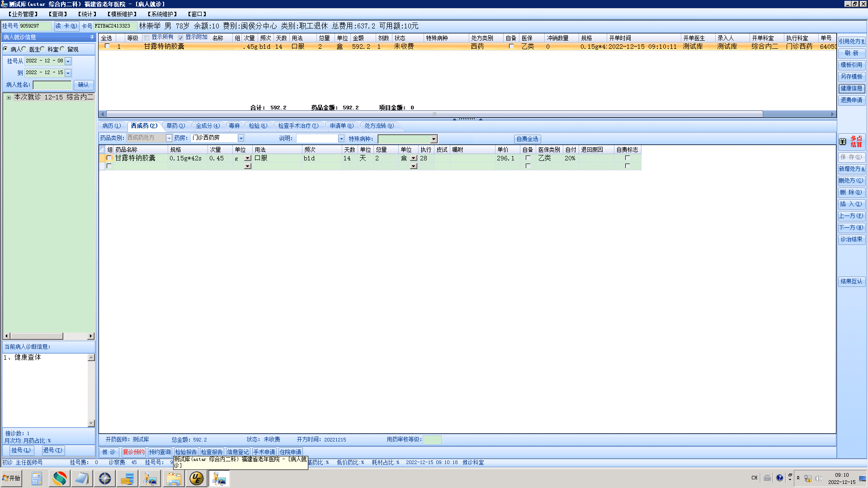Viewport: 868px width, 488px height.
Task: Select the 医生 radio button
Action: point(24,49)
